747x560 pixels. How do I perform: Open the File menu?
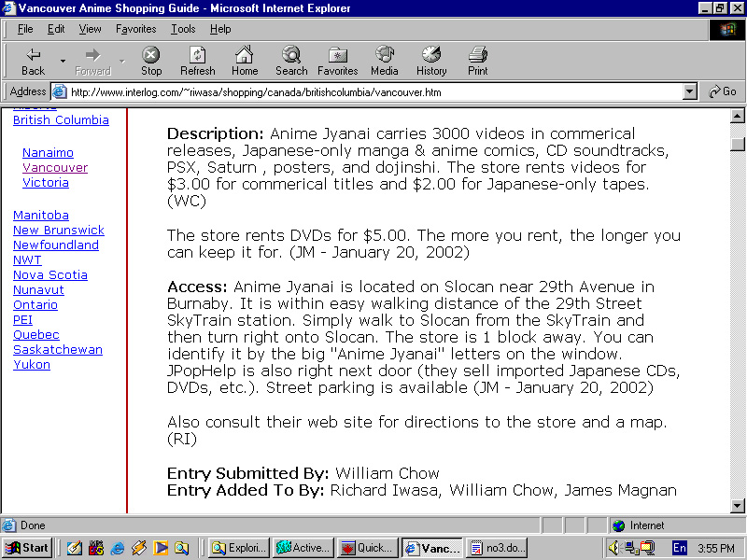[x=25, y=29]
